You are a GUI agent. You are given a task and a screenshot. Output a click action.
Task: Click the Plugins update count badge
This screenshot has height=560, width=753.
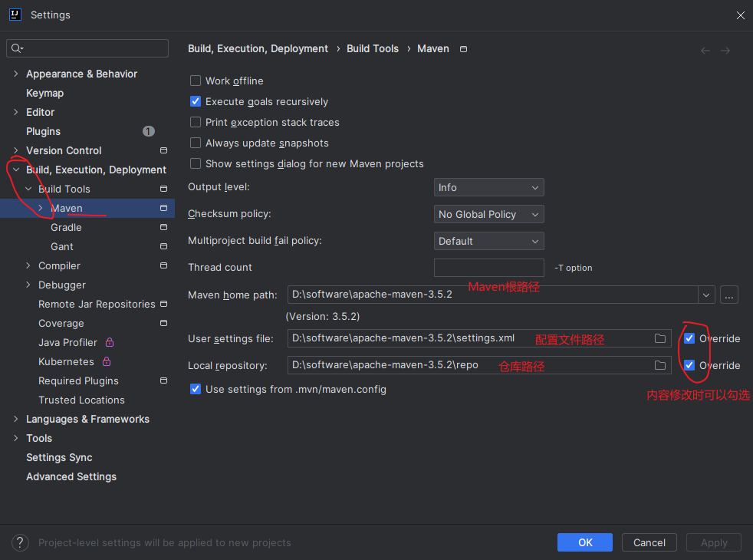point(149,131)
